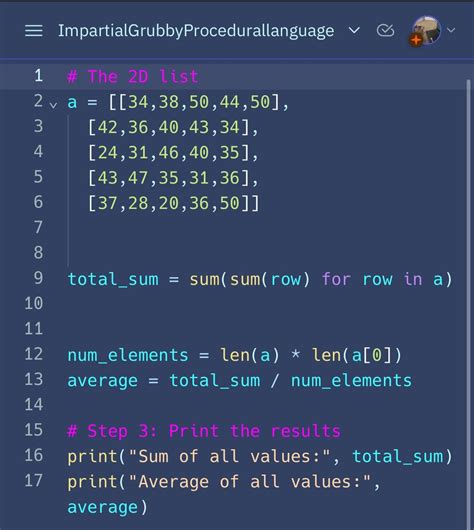Click line number 1 in gutter
474x530 pixels.
39,75
